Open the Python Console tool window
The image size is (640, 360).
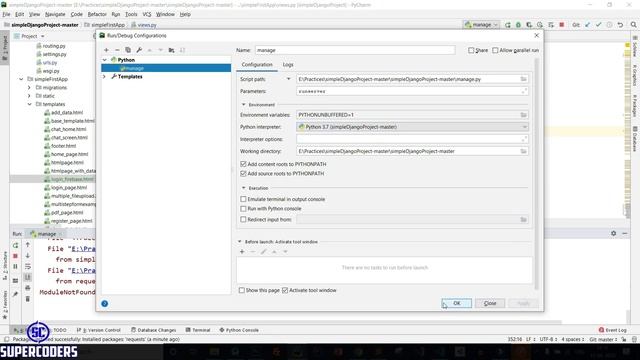point(239,330)
